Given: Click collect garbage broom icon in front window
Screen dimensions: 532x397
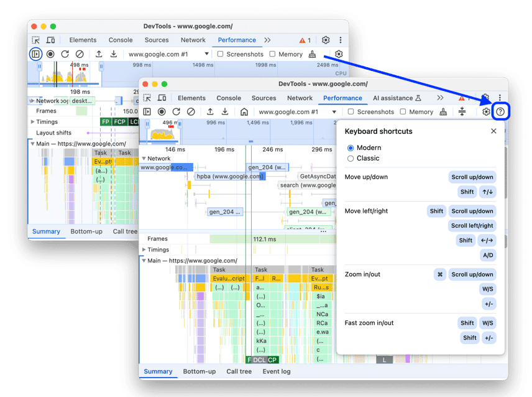Looking at the screenshot, I should click(443, 112).
